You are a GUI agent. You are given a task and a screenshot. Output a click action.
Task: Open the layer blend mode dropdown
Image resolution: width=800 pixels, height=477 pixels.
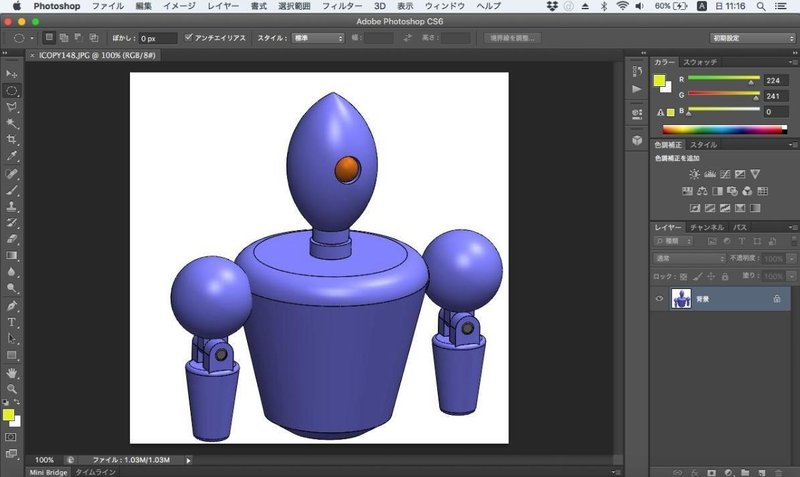[689, 259]
